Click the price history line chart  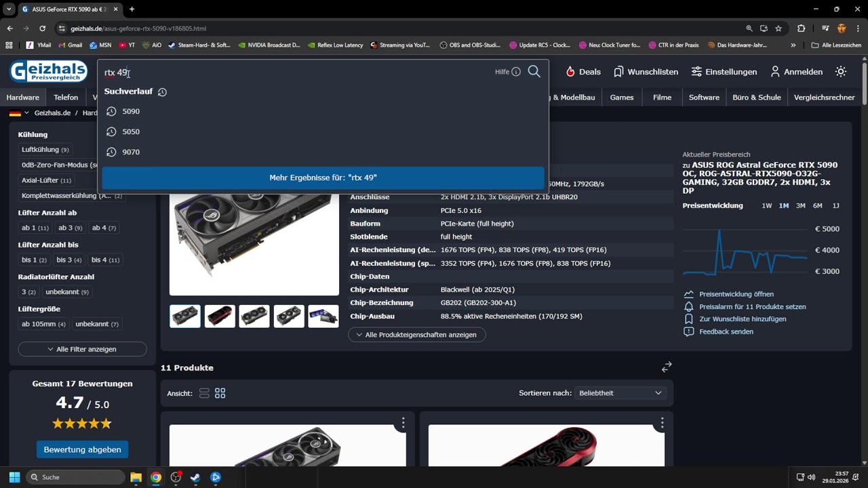click(x=745, y=251)
